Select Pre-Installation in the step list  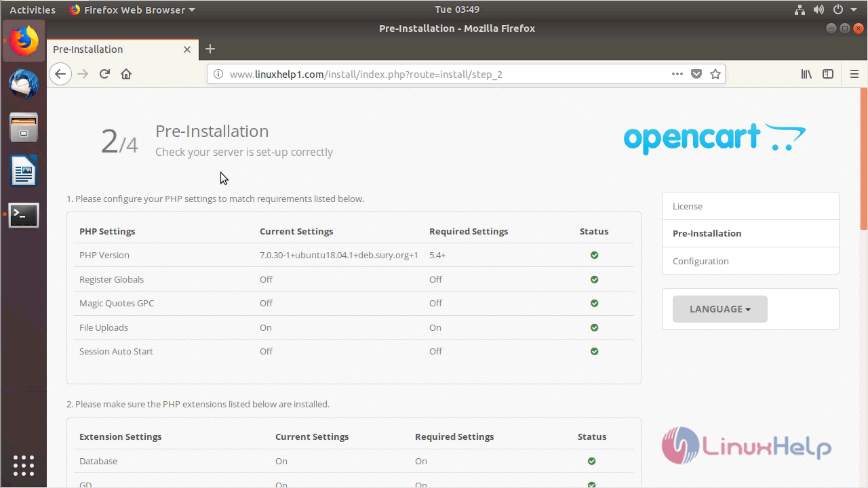[x=751, y=233]
